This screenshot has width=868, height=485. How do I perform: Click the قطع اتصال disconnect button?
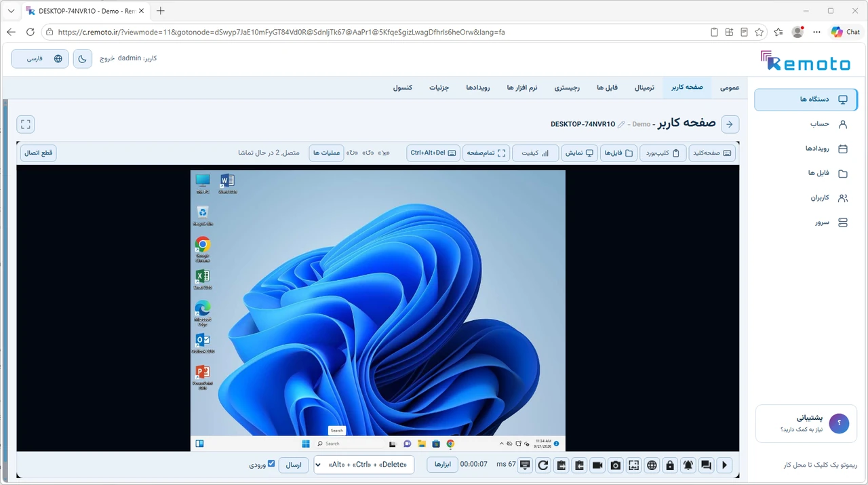pyautogui.click(x=39, y=153)
